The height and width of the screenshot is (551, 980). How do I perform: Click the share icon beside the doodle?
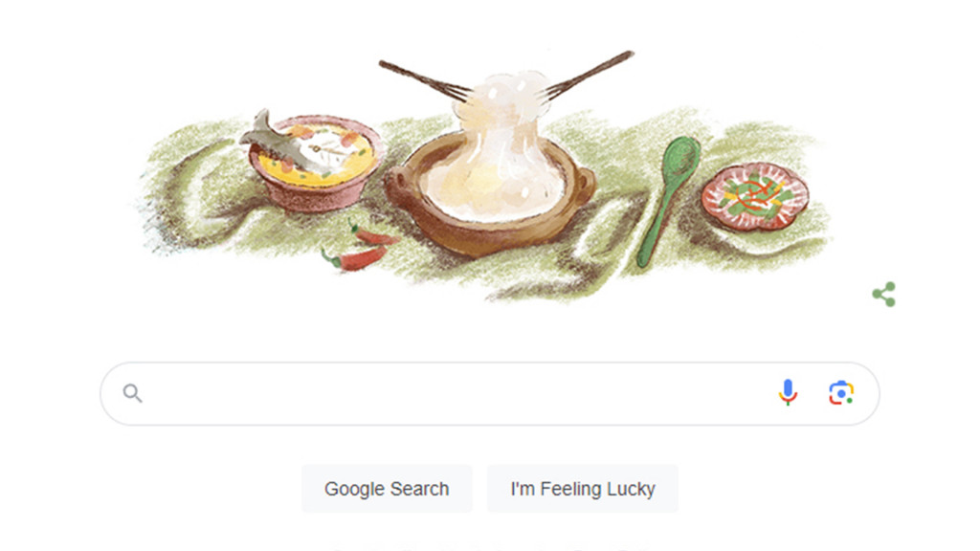pyautogui.click(x=883, y=295)
